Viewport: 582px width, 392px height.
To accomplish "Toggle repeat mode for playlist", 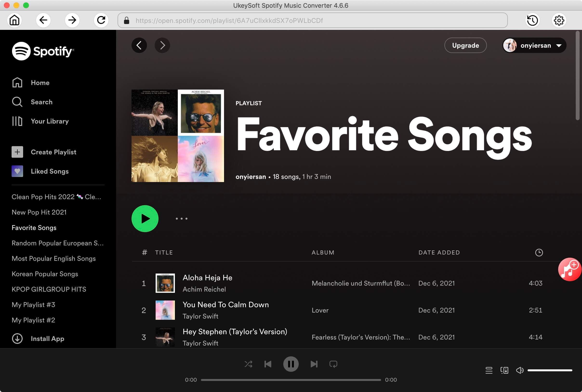I will click(333, 364).
